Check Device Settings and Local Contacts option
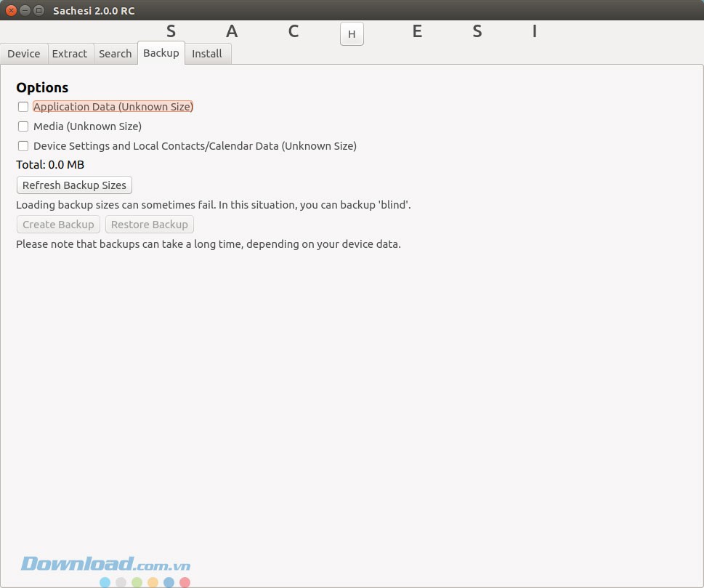 (x=23, y=146)
